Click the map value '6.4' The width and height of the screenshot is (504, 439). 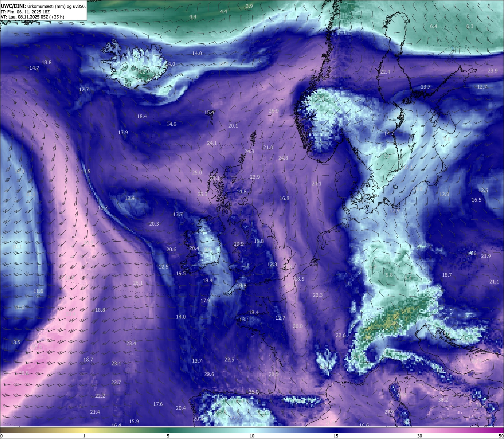(434, 26)
